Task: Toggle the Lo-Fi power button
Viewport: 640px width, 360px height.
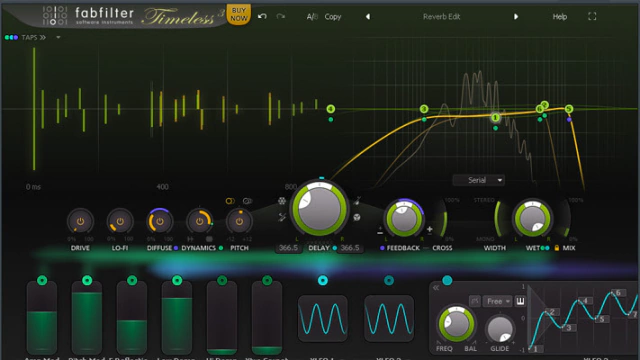Action: click(x=120, y=222)
